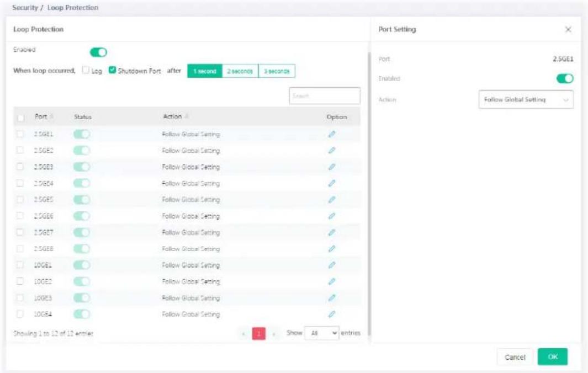Edit port 10GE1 with its pencil icon
Screen dimensions: 588x373
coord(331,265)
